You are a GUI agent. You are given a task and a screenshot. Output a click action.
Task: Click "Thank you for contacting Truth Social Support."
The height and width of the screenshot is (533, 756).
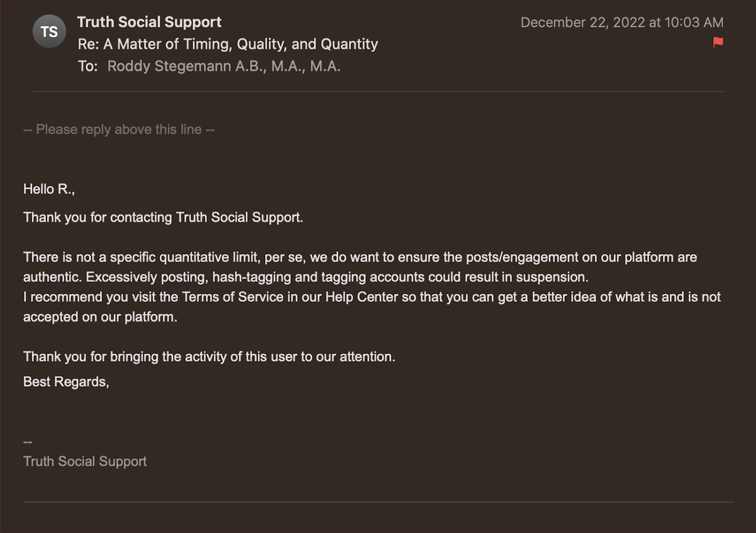tap(163, 218)
